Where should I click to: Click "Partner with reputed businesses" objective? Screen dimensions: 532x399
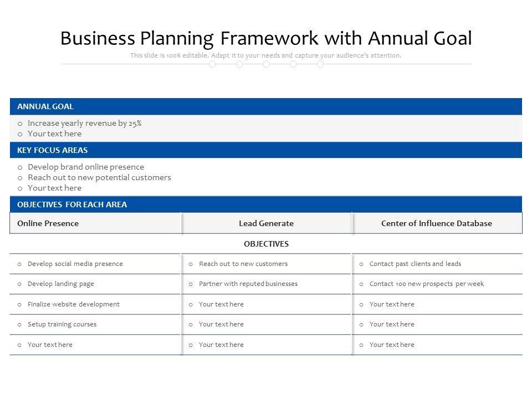click(x=248, y=284)
